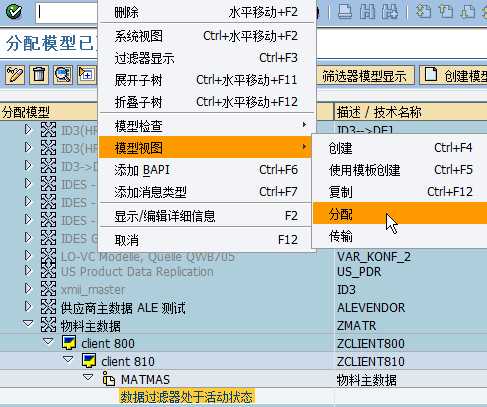Screen dimensions: 487x407
Task: Select 系统视图 menu entry
Action: click(x=206, y=36)
